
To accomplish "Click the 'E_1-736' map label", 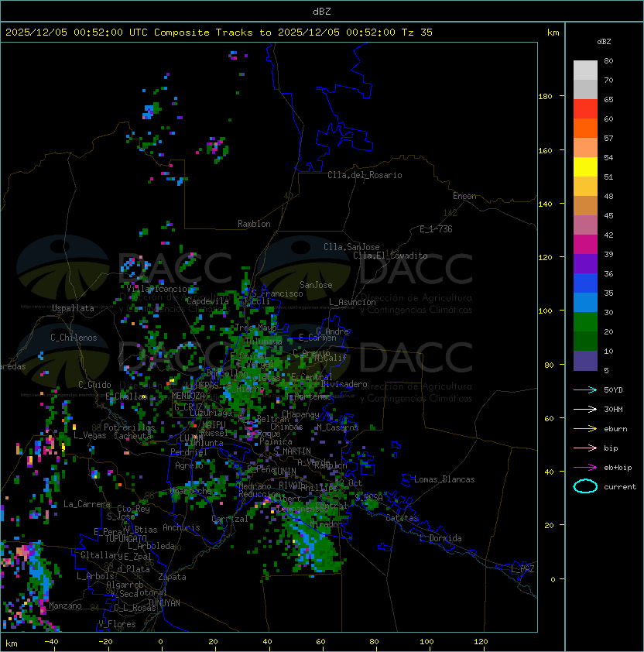I will pos(436,229).
